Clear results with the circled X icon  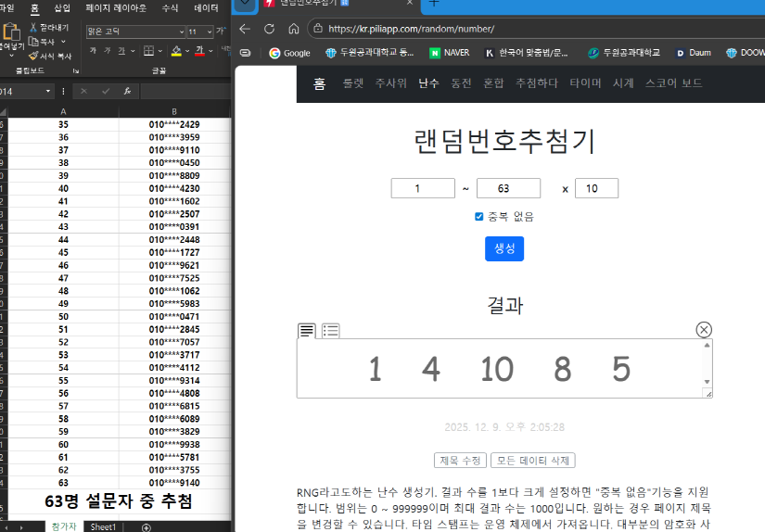click(704, 330)
